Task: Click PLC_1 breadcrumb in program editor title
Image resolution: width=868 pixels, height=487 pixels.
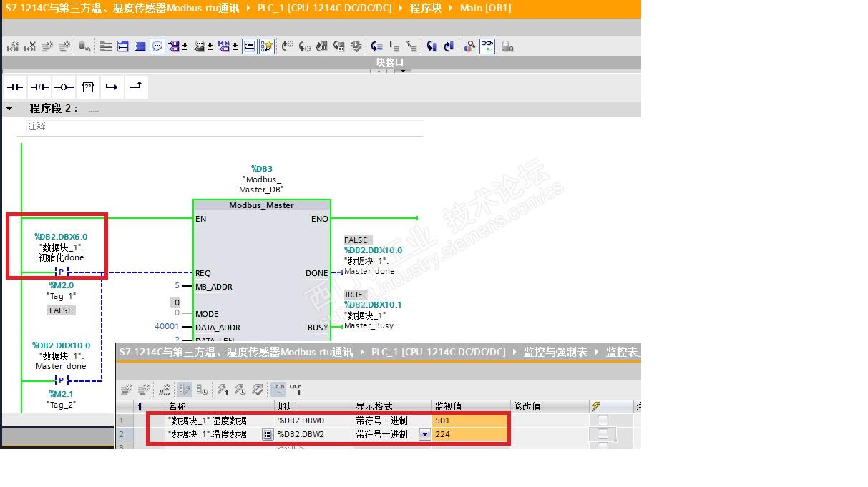Action: coord(325,8)
